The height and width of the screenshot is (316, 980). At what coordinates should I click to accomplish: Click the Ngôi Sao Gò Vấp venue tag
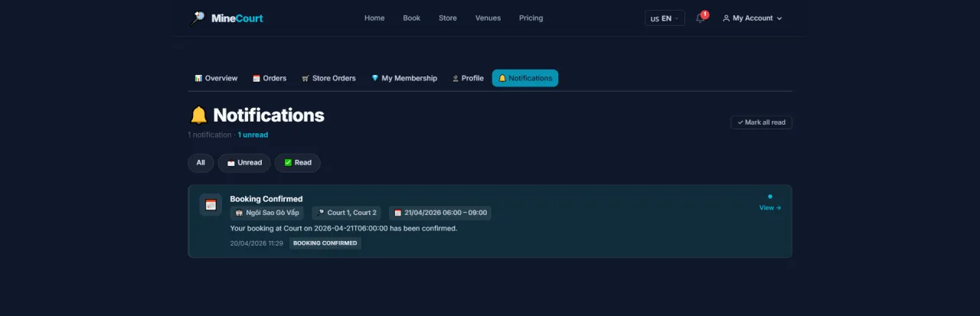[x=267, y=213]
